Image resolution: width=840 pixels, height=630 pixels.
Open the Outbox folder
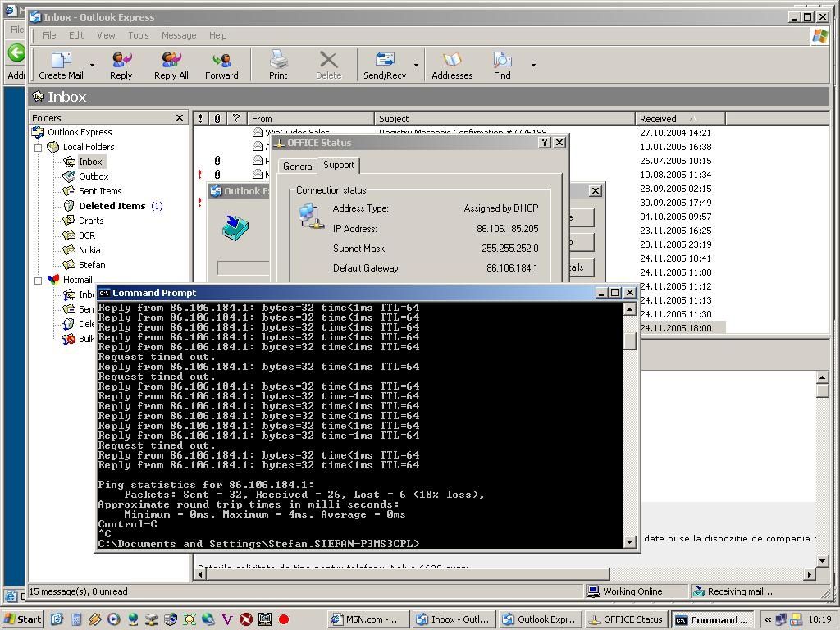point(94,176)
